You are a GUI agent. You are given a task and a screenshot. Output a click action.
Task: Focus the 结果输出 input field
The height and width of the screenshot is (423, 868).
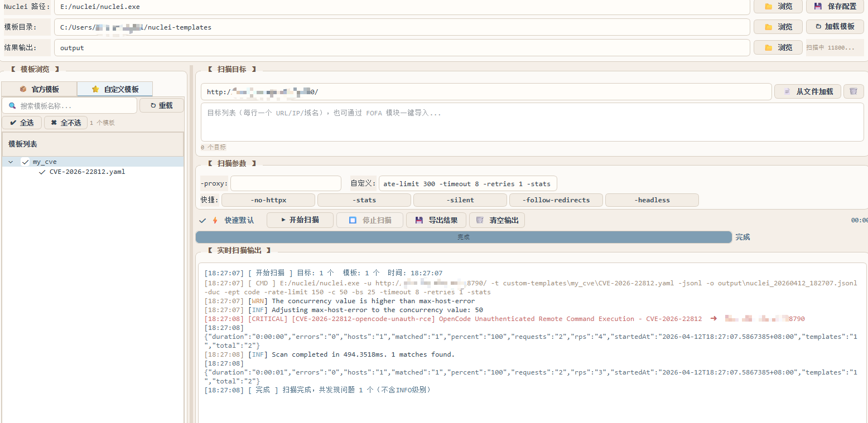pos(402,48)
